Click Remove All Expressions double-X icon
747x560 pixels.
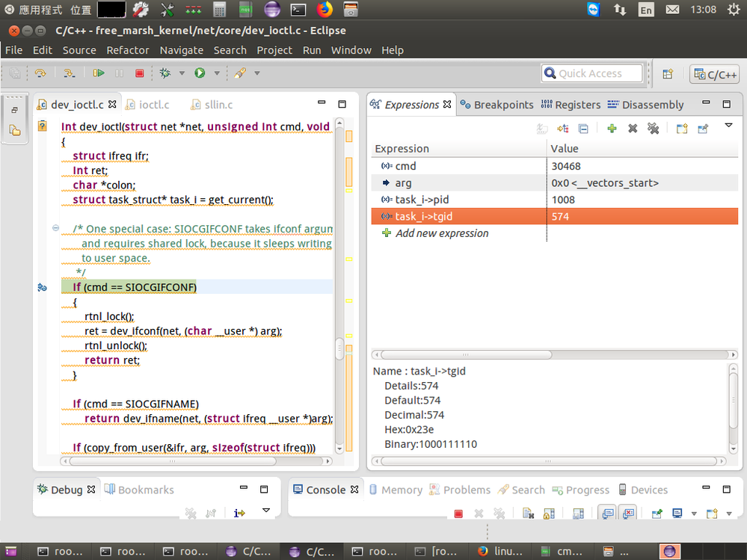(653, 128)
